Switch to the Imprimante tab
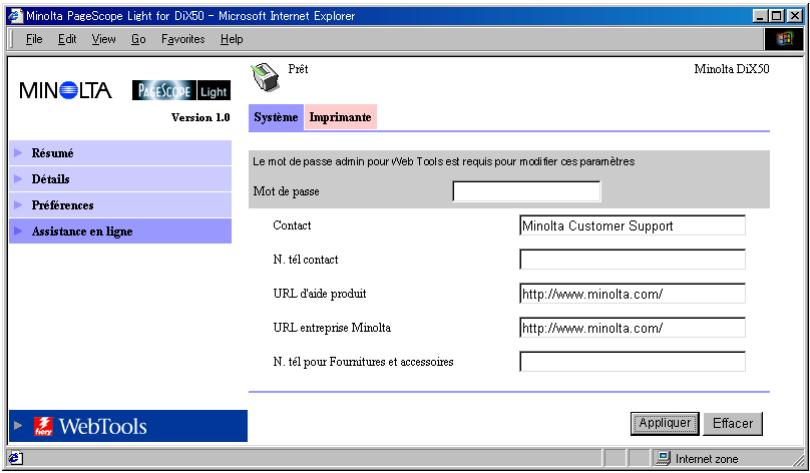 [340, 117]
